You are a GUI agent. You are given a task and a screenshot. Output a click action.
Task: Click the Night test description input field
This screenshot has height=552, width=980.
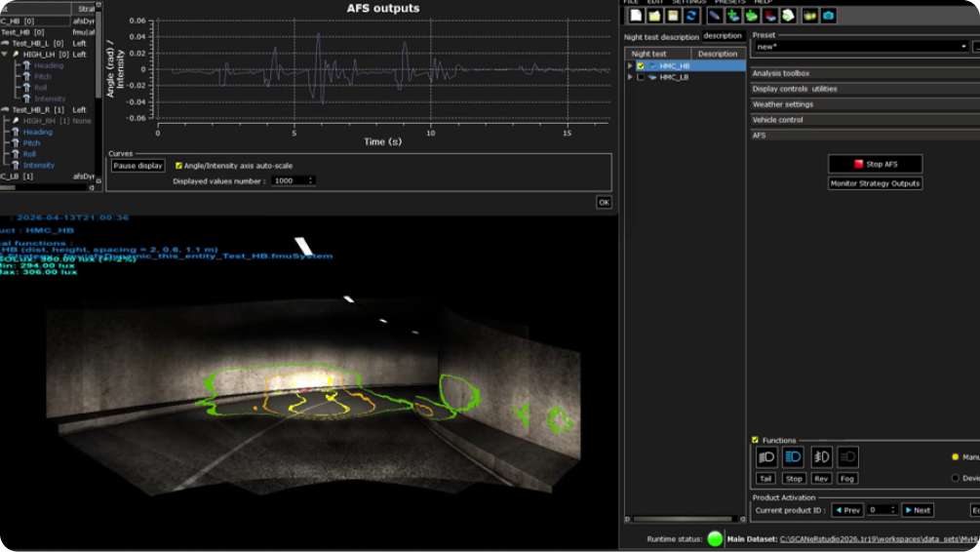tap(724, 36)
